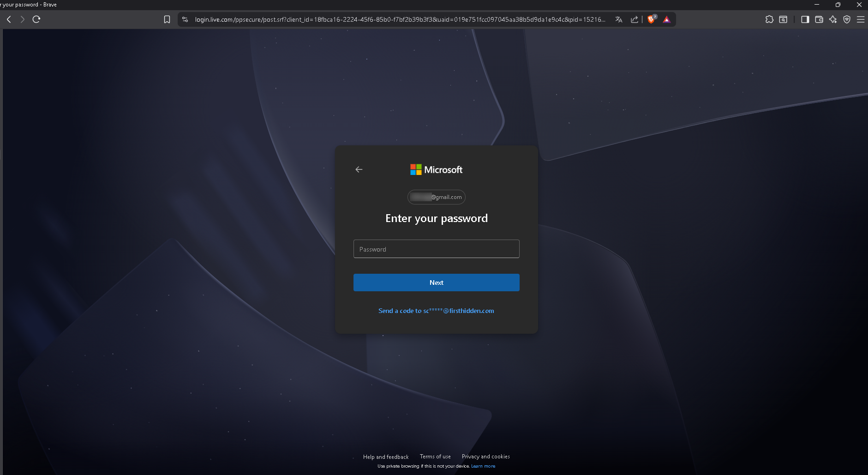Reload the current page
The image size is (868, 475).
pos(36,19)
